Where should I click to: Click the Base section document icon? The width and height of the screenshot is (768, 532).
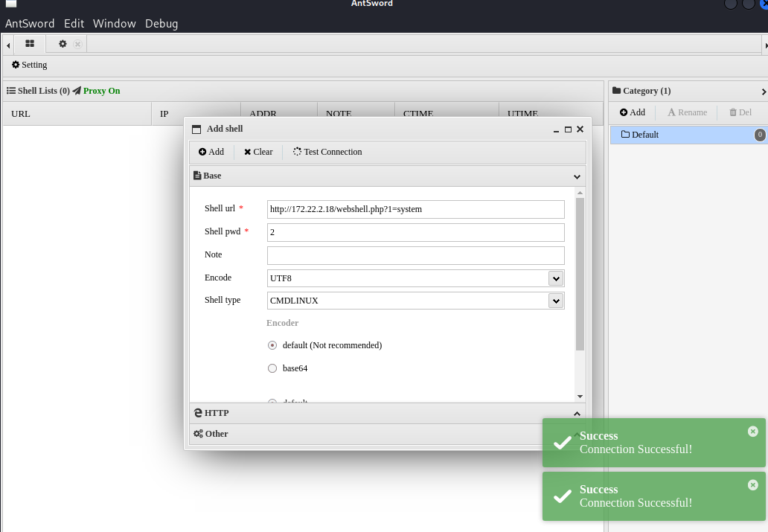[x=197, y=176]
